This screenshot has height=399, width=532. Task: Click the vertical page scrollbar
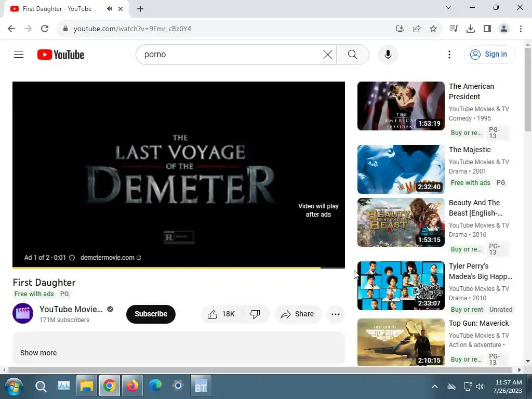[x=528, y=89]
